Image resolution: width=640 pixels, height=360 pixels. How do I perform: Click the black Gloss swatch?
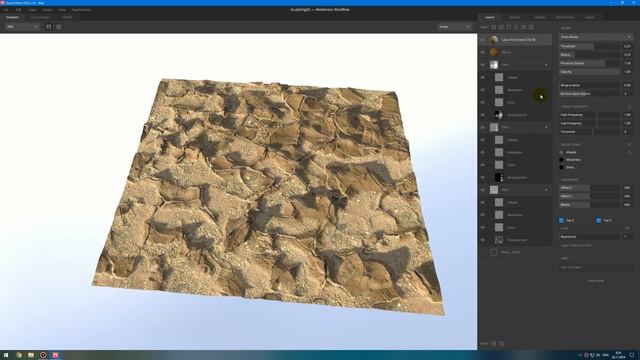click(562, 167)
